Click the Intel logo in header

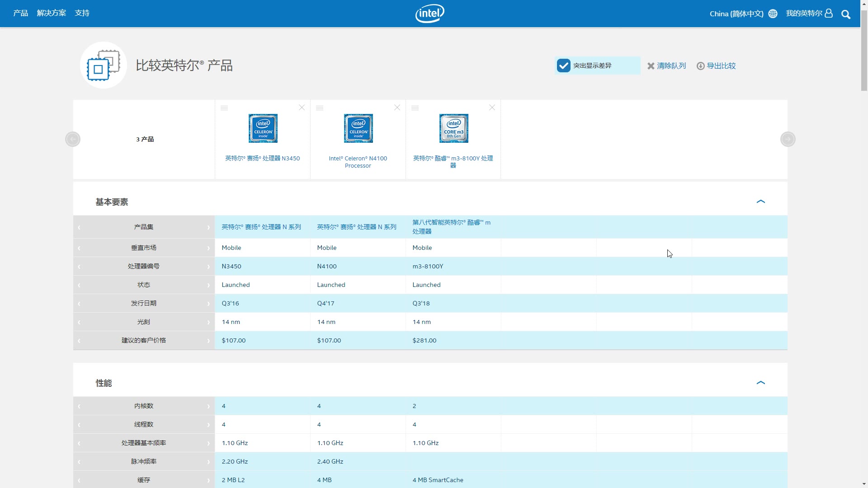coord(429,14)
